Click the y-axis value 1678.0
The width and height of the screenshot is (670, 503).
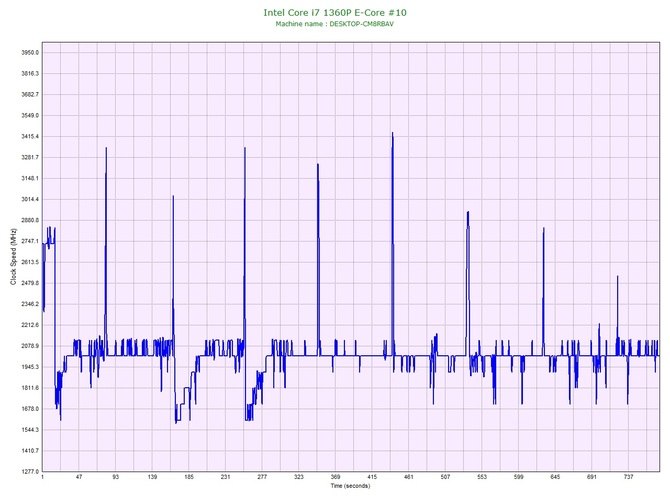30,409
